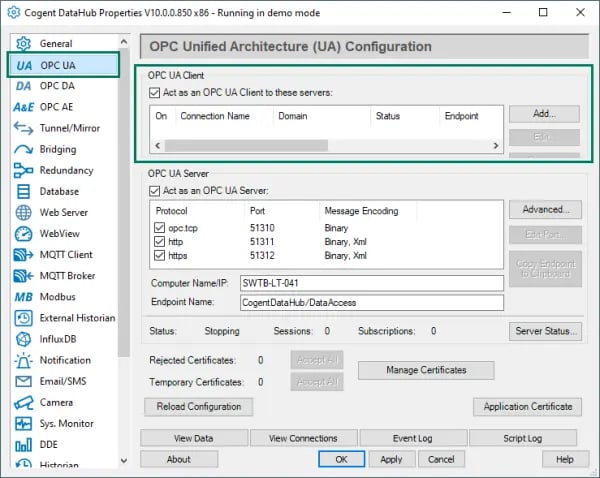Click the Endpoint Name input field

[372, 303]
